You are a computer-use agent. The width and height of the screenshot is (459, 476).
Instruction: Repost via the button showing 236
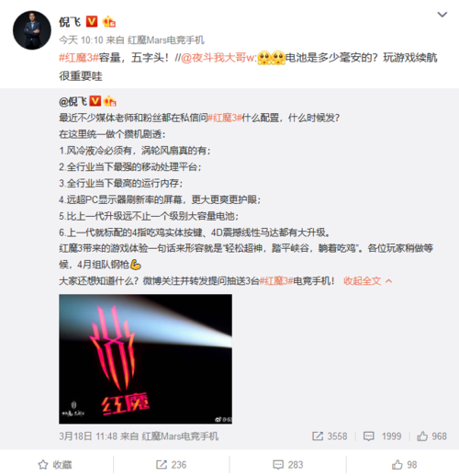point(171,465)
